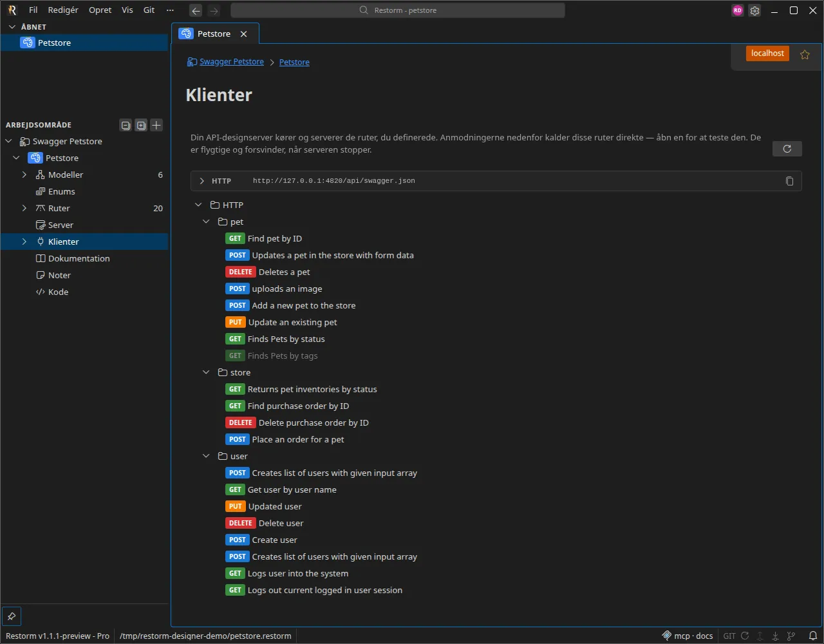Click the GIT label in the status bar
The image size is (824, 644).
tap(729, 636)
